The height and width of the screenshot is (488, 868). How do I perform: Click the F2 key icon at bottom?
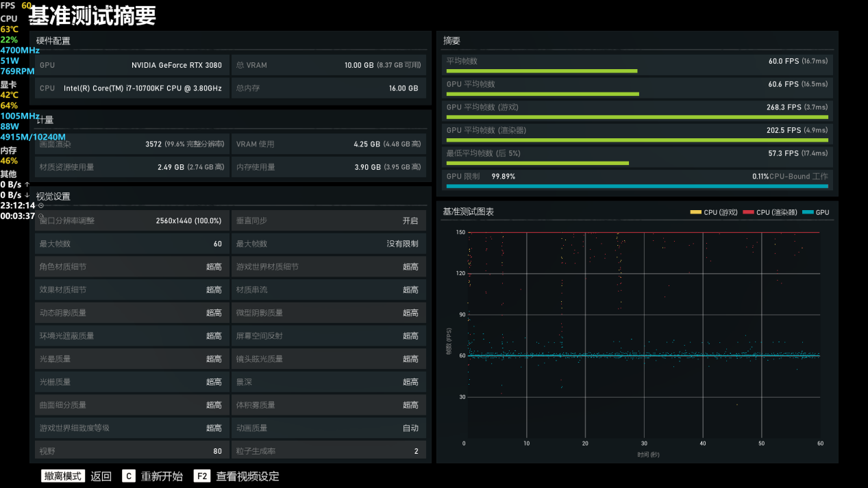coord(202,476)
